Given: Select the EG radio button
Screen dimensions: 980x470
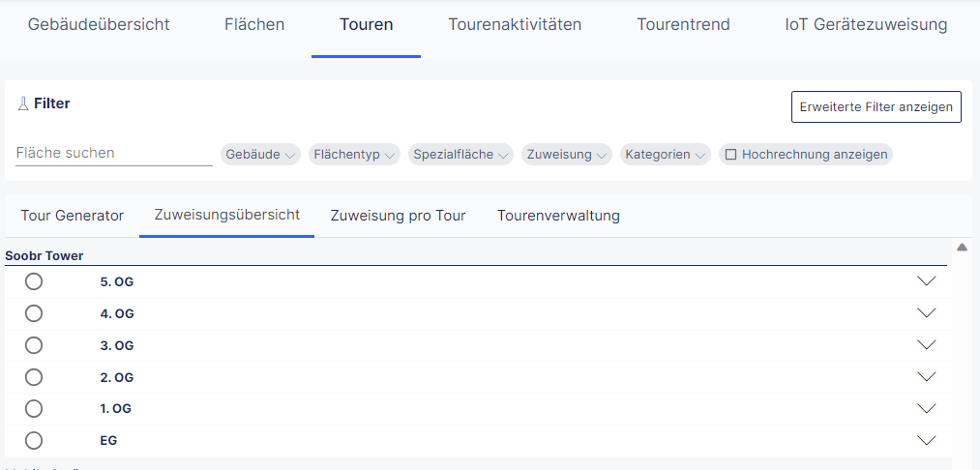Looking at the screenshot, I should pyautogui.click(x=34, y=440).
